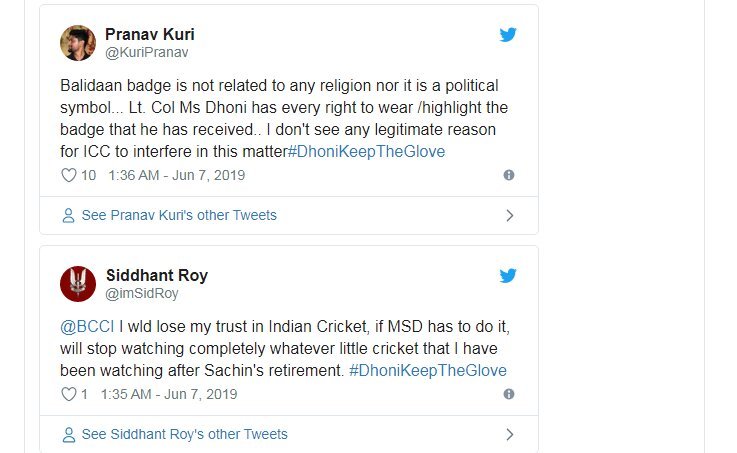
Task: Expand the chevron arrow for Siddhant Roy's other Tweets
Action: [509, 434]
